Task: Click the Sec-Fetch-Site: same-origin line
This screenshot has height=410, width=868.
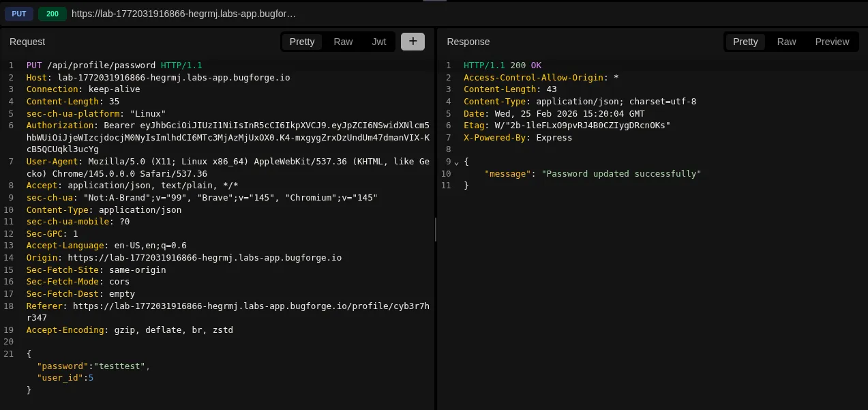Action: coord(96,270)
